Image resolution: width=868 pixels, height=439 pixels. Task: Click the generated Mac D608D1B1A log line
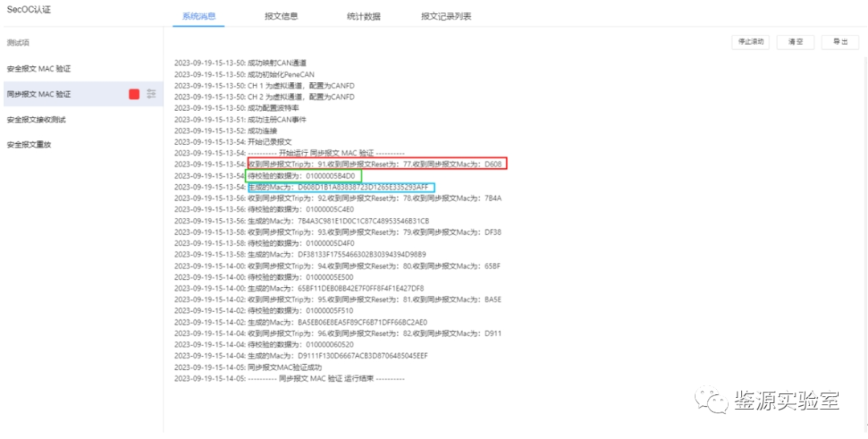click(341, 187)
